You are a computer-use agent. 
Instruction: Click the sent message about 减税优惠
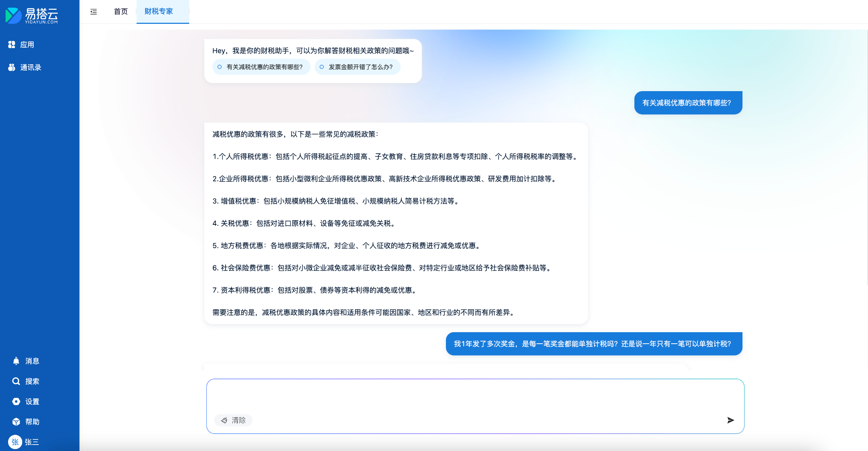point(688,103)
